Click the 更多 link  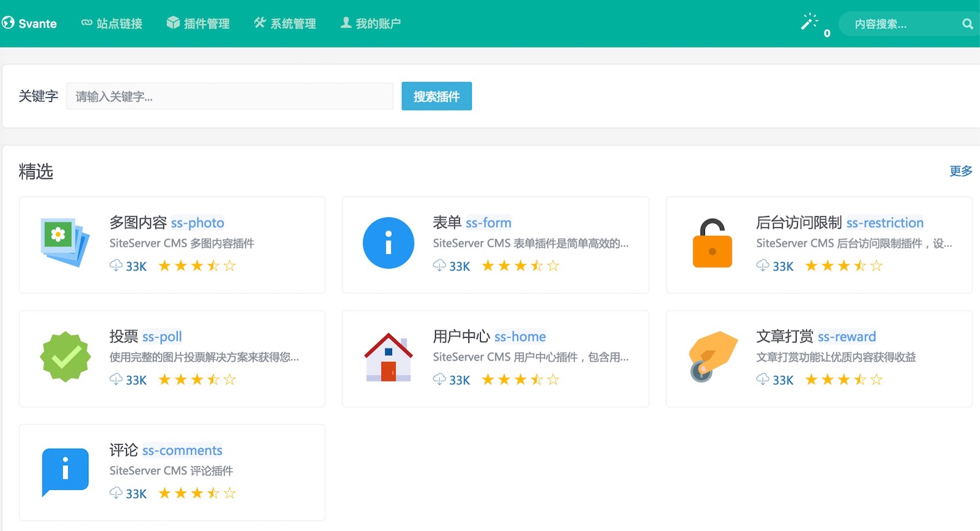[960, 171]
